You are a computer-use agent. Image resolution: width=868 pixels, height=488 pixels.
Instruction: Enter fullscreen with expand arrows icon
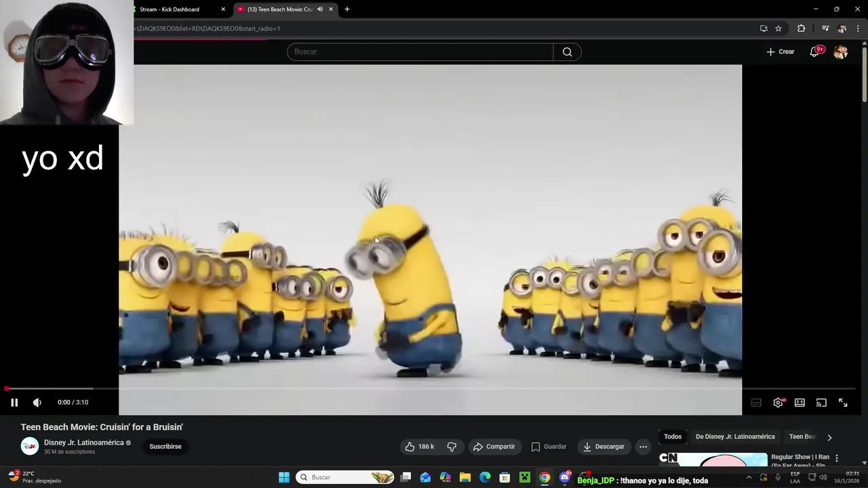click(843, 403)
